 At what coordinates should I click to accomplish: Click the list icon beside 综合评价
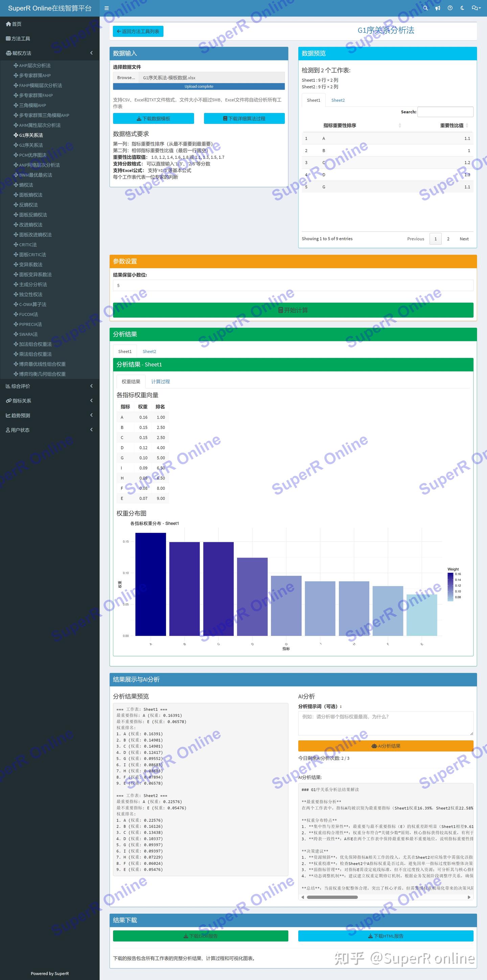(8, 386)
